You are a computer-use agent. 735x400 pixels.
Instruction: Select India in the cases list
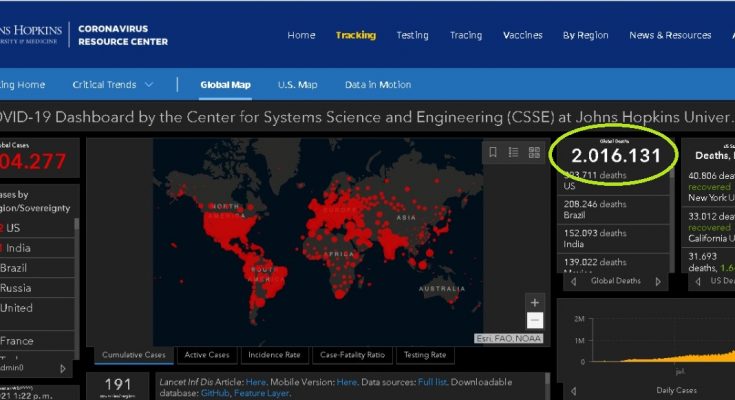click(x=37, y=248)
